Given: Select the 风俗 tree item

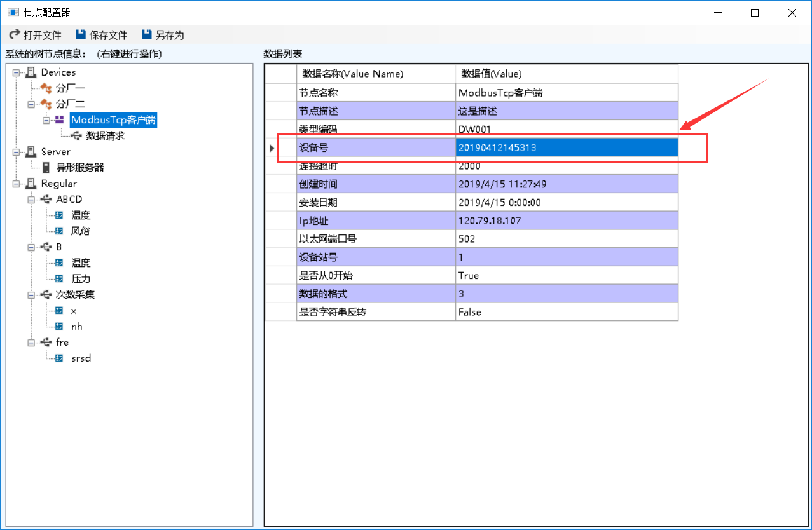Looking at the screenshot, I should [81, 231].
